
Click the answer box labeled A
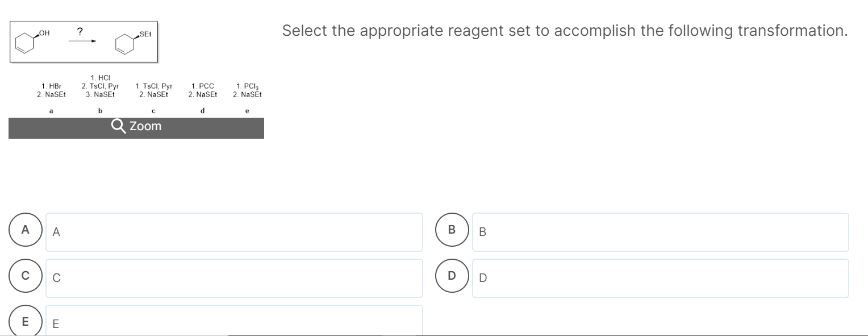(x=234, y=232)
